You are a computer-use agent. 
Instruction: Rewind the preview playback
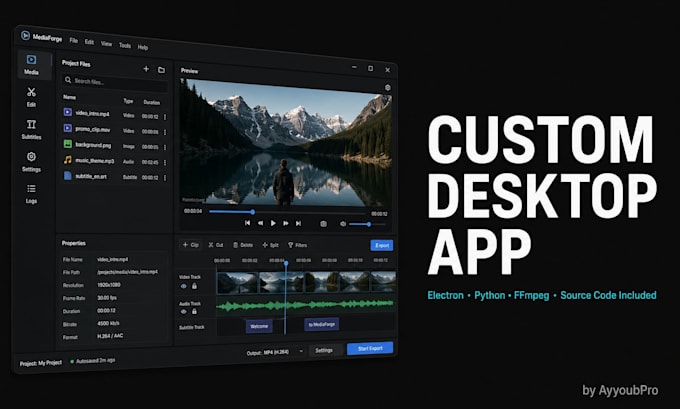(x=260, y=223)
